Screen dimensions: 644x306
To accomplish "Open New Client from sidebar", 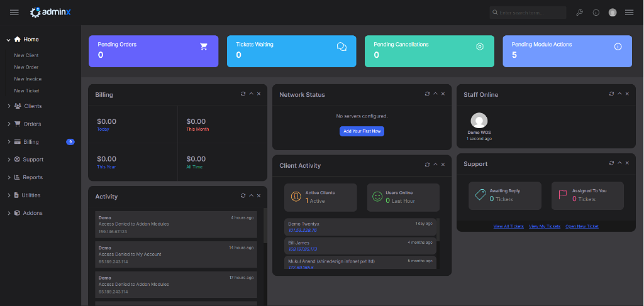I will click(x=26, y=55).
